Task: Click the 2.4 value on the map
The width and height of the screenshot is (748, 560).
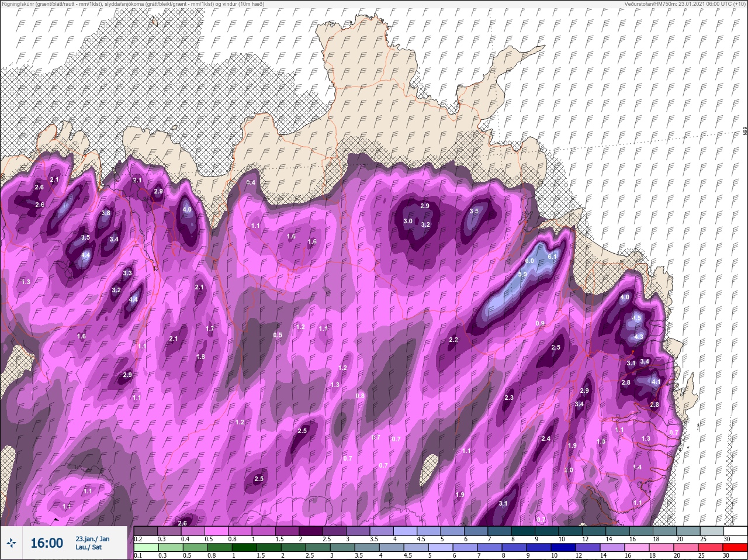Action: click(x=546, y=439)
